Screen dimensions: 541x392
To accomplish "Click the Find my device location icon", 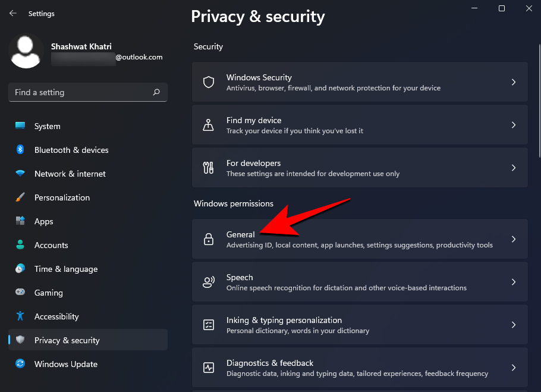I will point(209,125).
